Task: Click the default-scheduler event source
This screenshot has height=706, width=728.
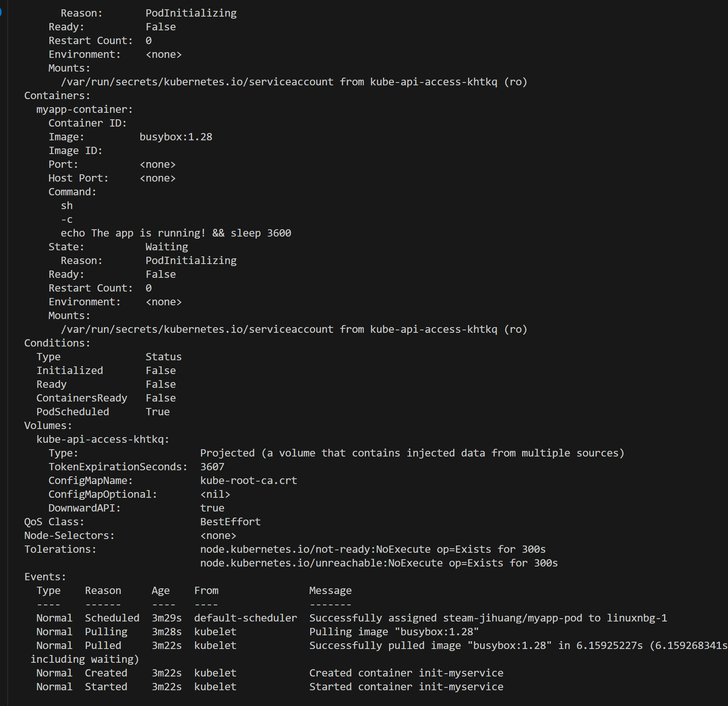Action: tap(245, 618)
